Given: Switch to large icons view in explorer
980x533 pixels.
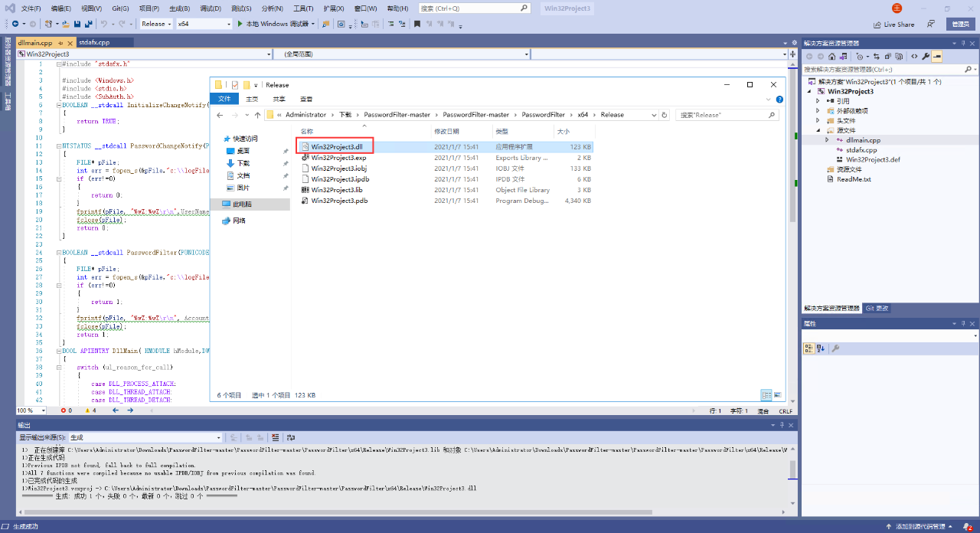Looking at the screenshot, I should coord(778,395).
